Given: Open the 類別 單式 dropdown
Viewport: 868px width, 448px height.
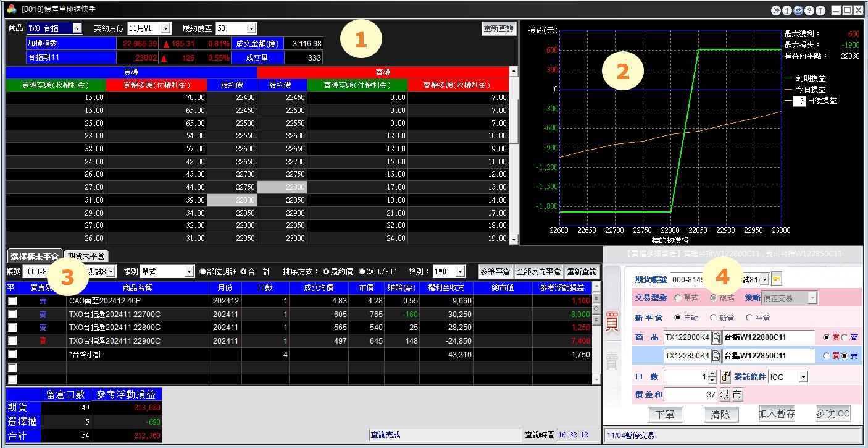Looking at the screenshot, I should click(x=190, y=272).
